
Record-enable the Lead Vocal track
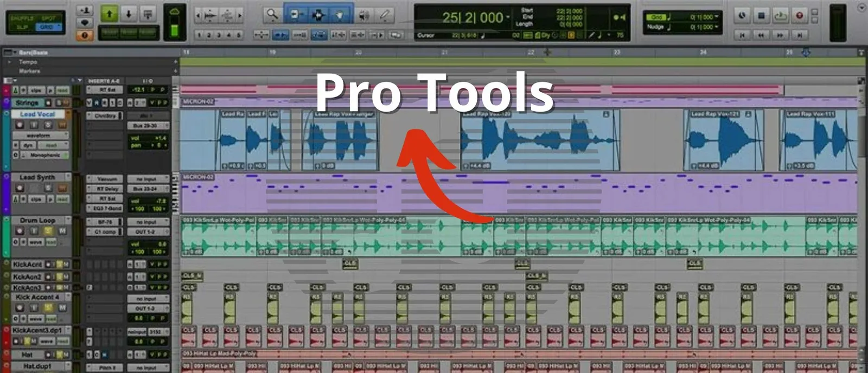pos(20,125)
